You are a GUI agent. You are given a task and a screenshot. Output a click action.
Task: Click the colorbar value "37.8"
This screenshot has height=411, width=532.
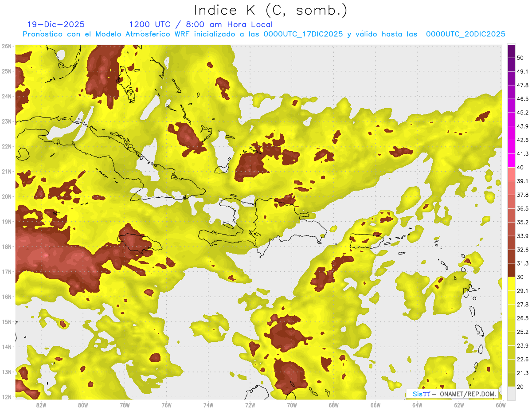tap(523, 195)
